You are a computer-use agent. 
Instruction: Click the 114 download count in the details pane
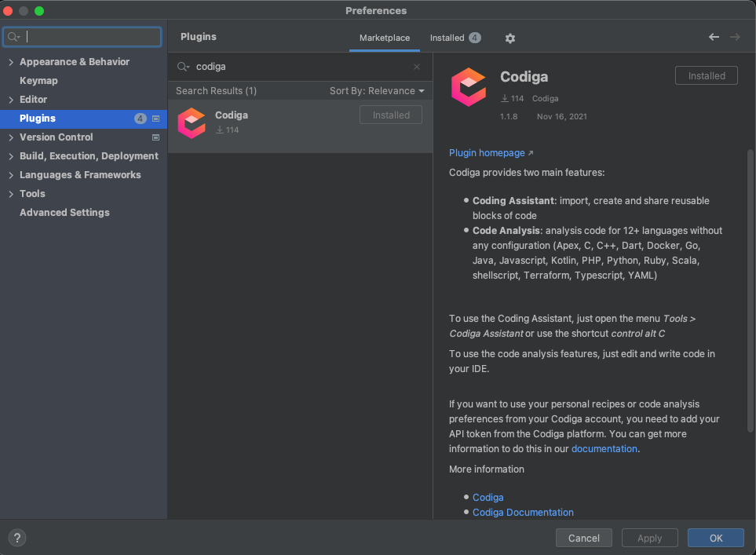(517, 98)
